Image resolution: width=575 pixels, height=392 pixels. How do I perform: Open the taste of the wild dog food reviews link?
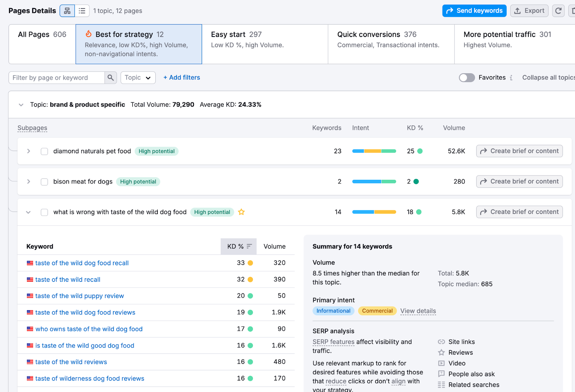click(x=85, y=313)
